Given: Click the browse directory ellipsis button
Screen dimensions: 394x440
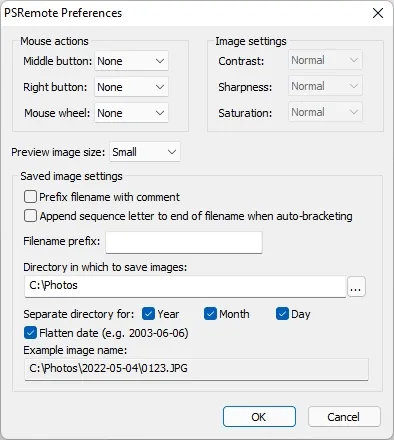Looking at the screenshot, I should [356, 286].
